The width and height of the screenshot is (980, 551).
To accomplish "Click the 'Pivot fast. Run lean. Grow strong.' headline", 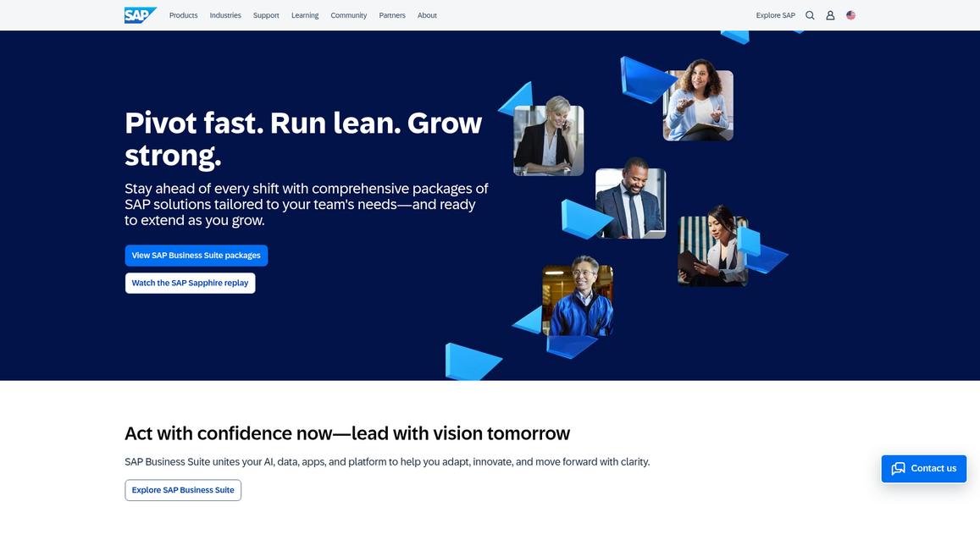I will coord(303,139).
